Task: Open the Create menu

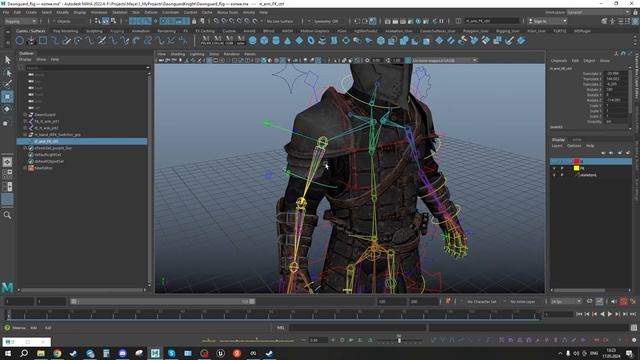Action: click(31, 13)
